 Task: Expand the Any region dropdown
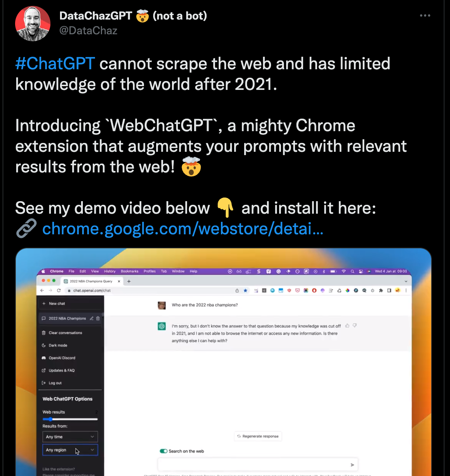70,450
